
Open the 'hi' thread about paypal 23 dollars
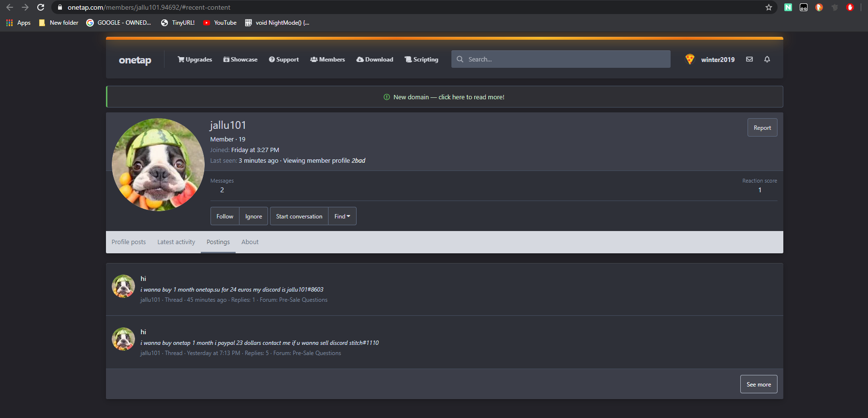pyautogui.click(x=143, y=332)
